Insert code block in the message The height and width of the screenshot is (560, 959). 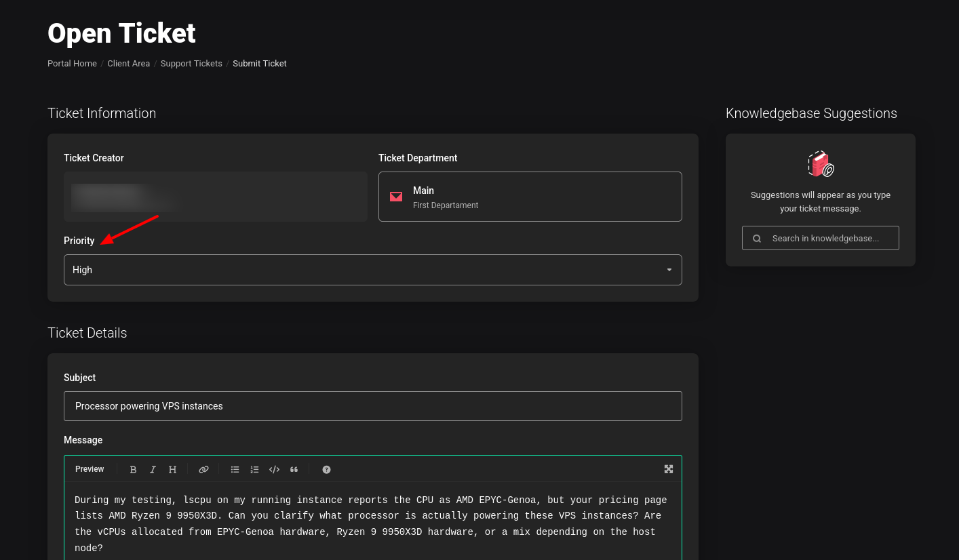tap(274, 469)
